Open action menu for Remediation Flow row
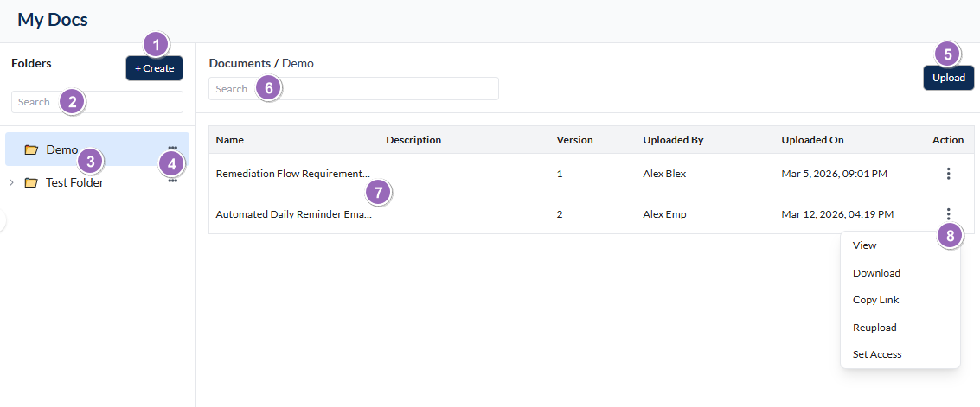Image resolution: width=980 pixels, height=407 pixels. 948,174
